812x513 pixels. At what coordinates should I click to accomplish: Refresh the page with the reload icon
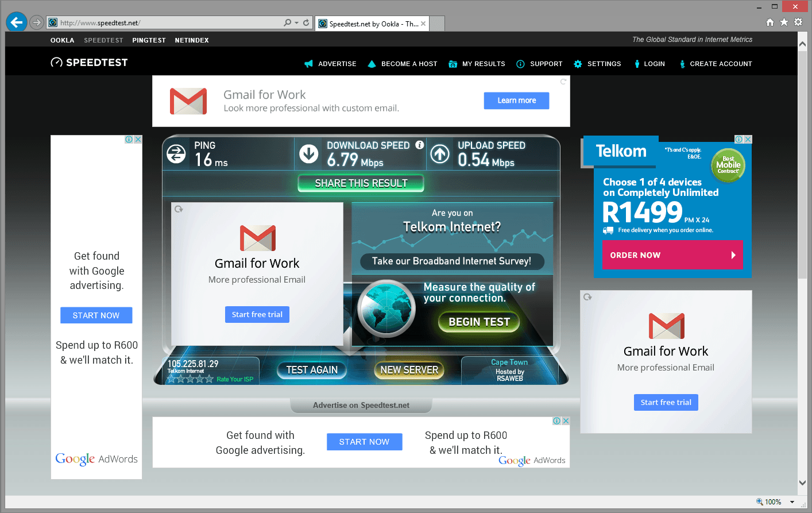(x=306, y=23)
